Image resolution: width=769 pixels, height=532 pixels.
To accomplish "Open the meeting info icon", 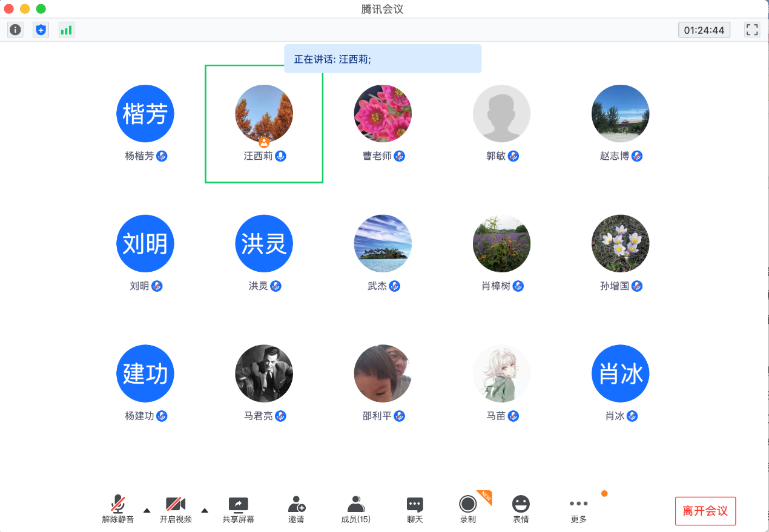I will pyautogui.click(x=16, y=30).
